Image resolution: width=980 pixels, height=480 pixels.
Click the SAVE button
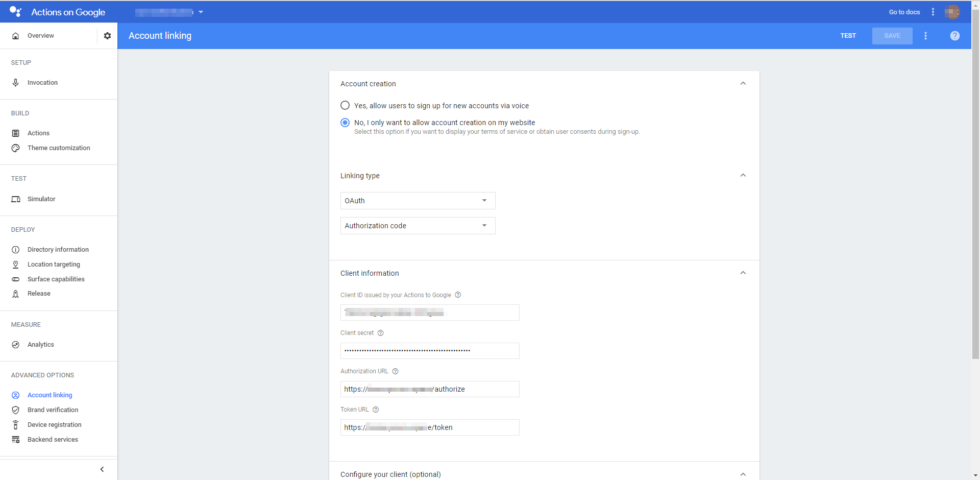pos(892,36)
